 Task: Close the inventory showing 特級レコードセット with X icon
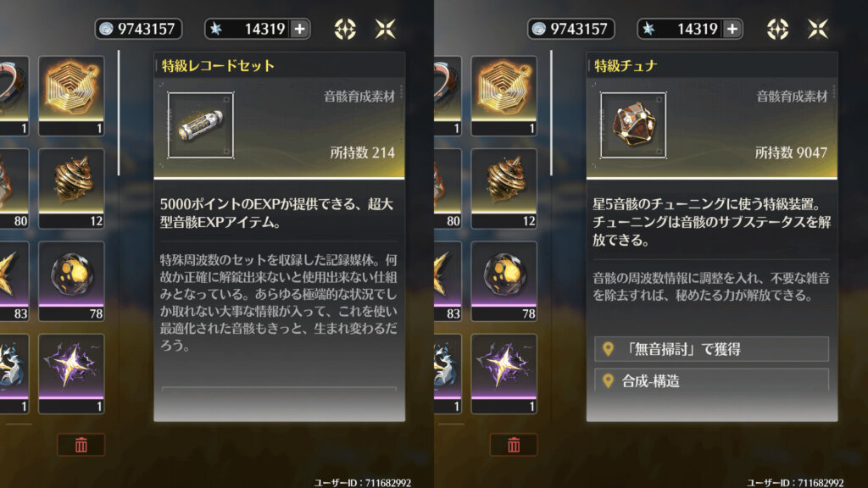(x=386, y=29)
